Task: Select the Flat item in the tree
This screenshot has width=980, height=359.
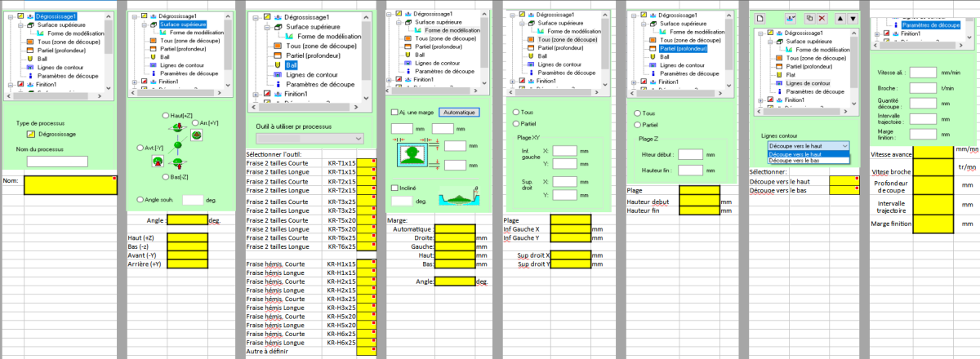Action: [x=789, y=74]
